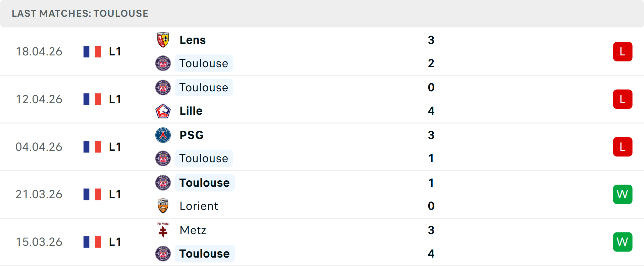644x266 pixels.
Task: Click the Lens club crest icon
Action: point(163,40)
